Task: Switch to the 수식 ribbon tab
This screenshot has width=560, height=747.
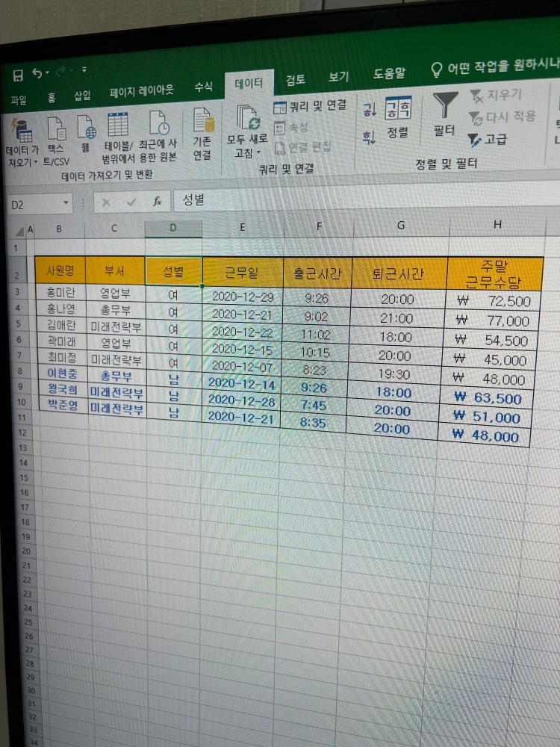Action: point(203,87)
